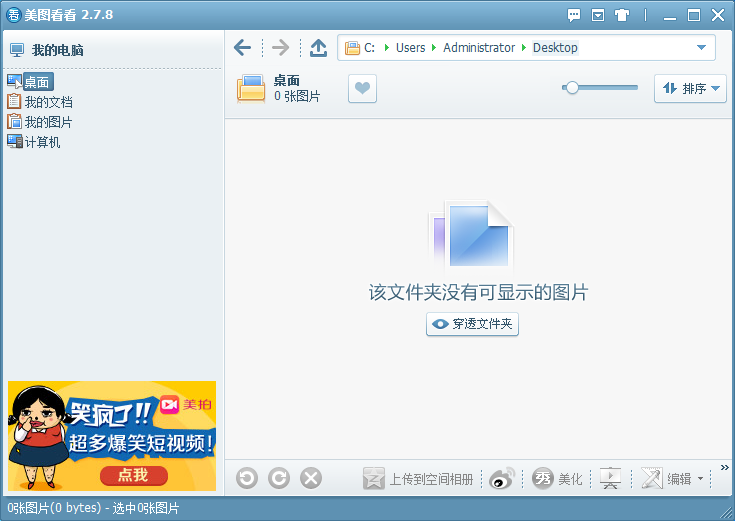Click the 编辑 label
The image size is (735, 521).
[x=679, y=479]
